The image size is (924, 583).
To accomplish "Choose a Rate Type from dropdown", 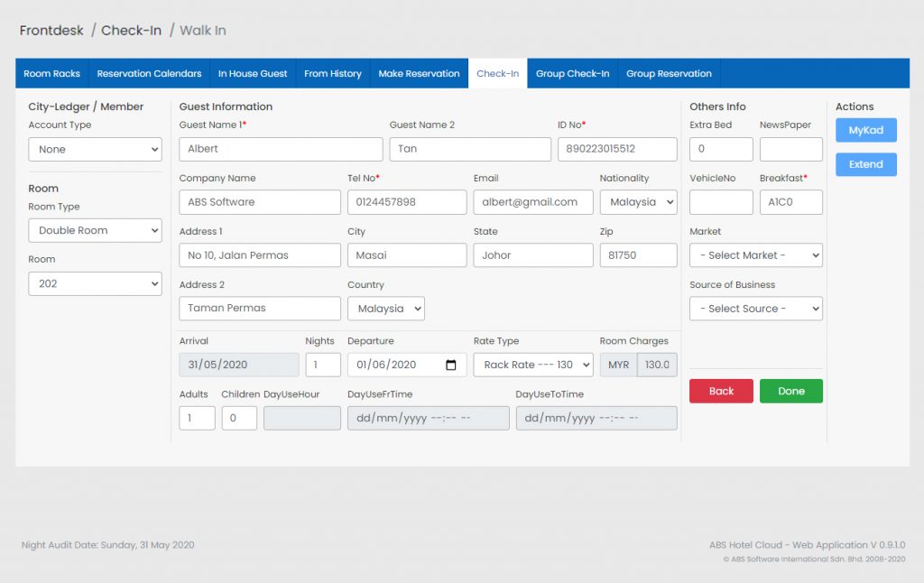I will click(x=532, y=366).
